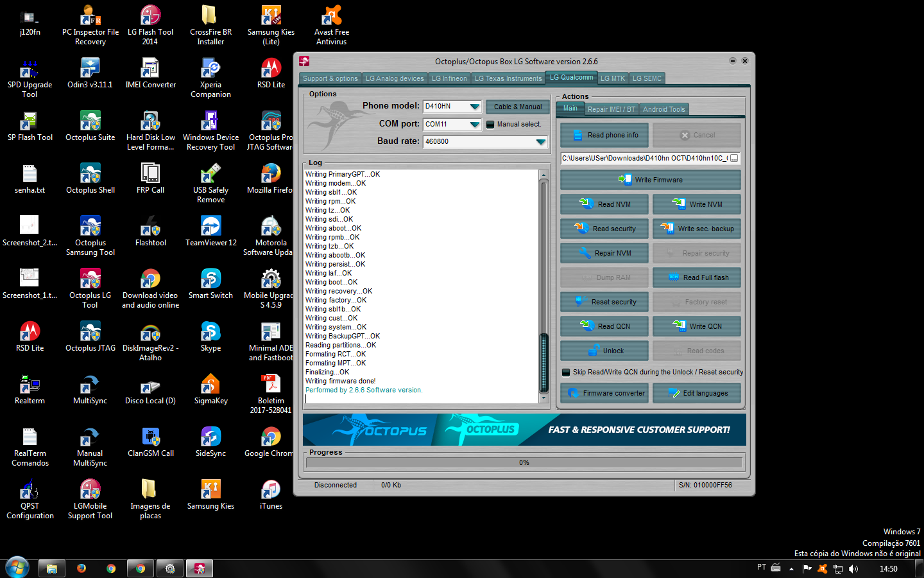Open Octoplus LG Tool desktop icon
924x578 pixels.
tap(90, 288)
